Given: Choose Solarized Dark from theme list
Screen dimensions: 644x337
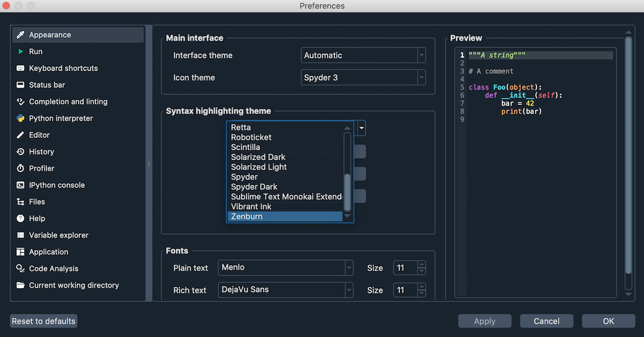Looking at the screenshot, I should click(258, 157).
